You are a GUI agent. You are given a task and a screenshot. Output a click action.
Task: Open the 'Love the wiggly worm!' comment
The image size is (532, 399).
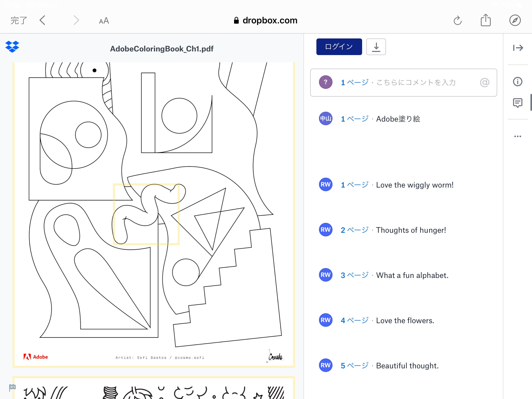pos(415,185)
